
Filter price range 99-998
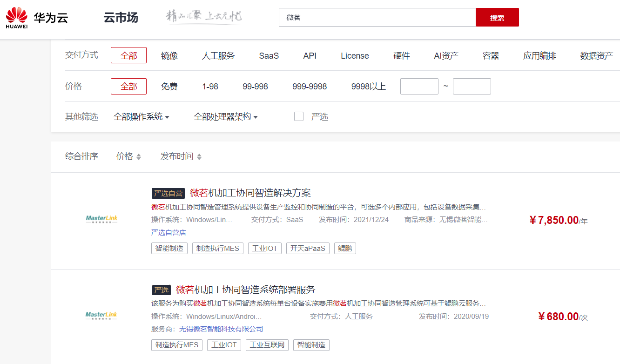tap(255, 87)
